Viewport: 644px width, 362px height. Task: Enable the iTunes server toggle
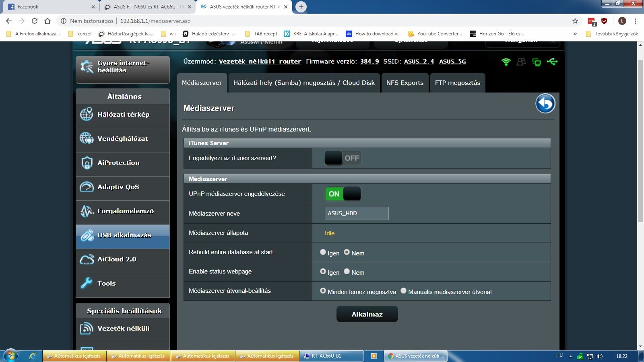click(343, 158)
